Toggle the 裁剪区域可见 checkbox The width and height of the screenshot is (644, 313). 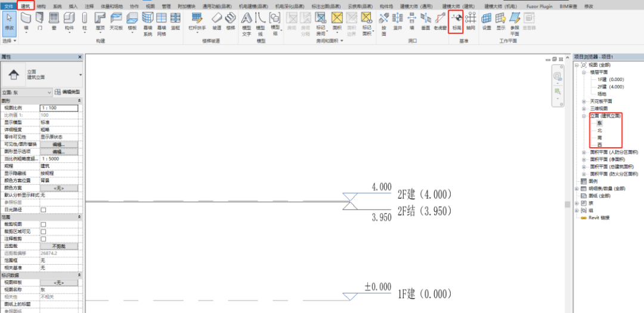43,232
